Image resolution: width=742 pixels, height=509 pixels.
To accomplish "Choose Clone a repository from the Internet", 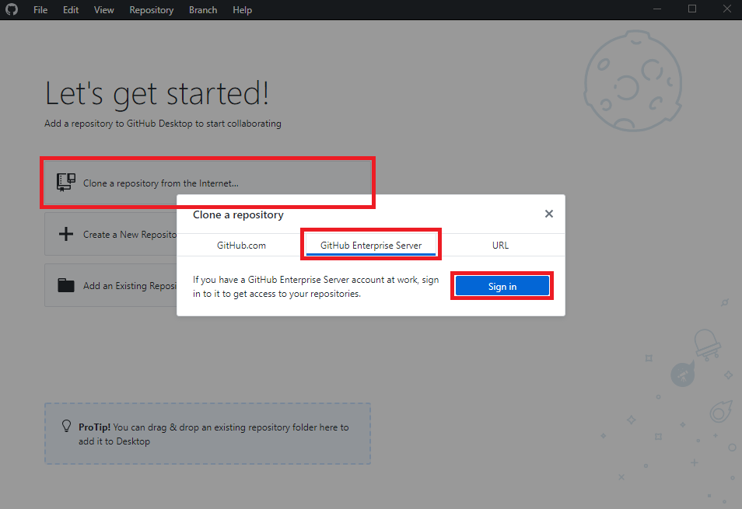I will coord(208,183).
